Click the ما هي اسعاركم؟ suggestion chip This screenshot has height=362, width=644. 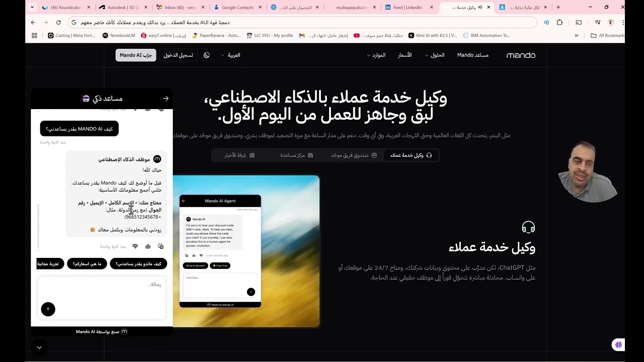pos(87,264)
